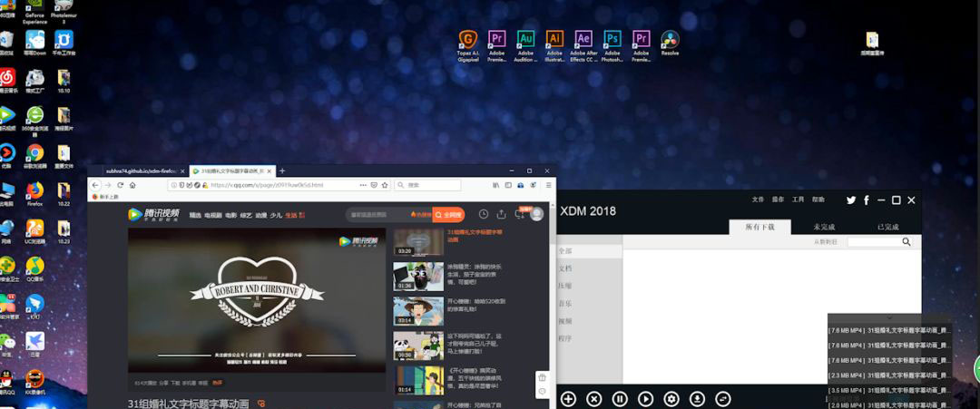Open DaVinci Resolve desktop icon
The width and height of the screenshot is (980, 409).
pos(670,44)
